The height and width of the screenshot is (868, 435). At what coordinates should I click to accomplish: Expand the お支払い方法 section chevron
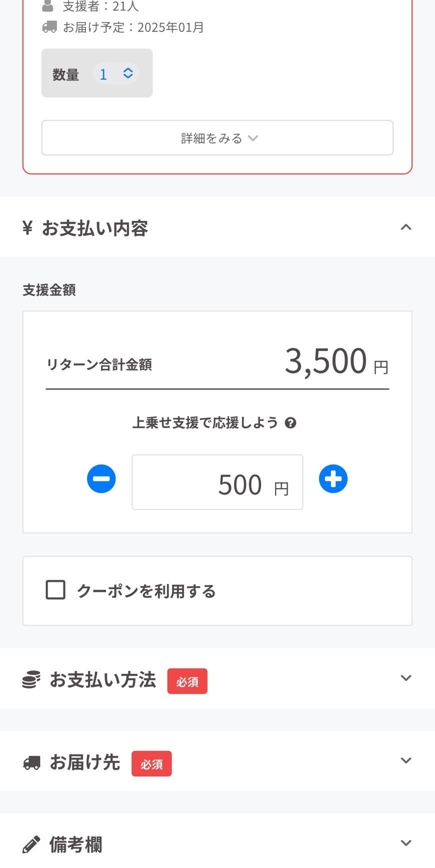[406, 678]
